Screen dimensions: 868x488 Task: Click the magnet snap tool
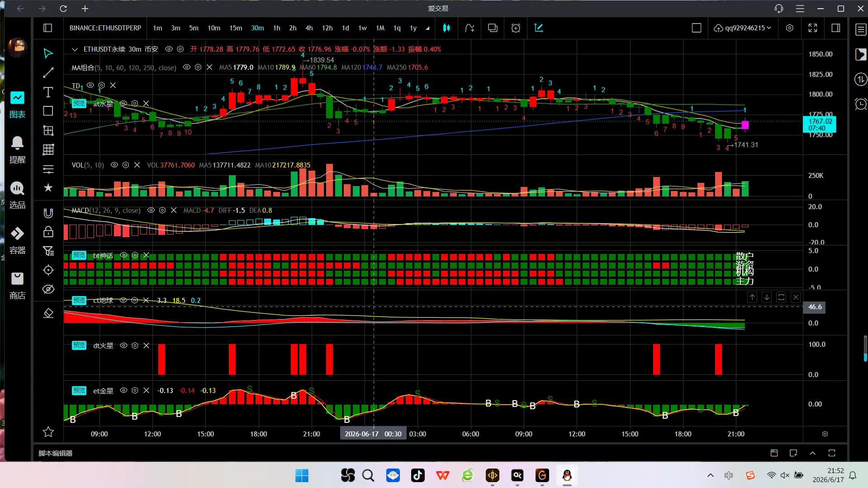tap(48, 213)
